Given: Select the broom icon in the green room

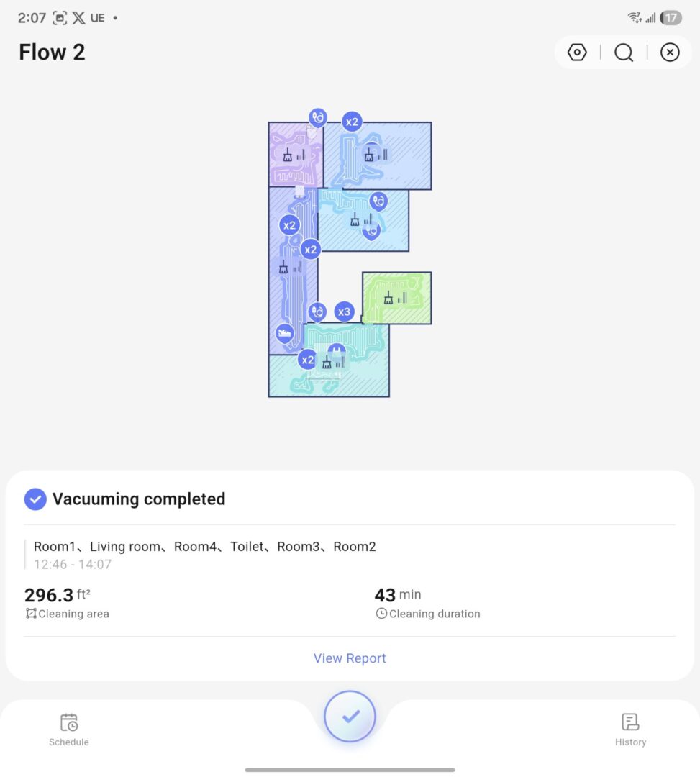Looking at the screenshot, I should click(x=389, y=299).
